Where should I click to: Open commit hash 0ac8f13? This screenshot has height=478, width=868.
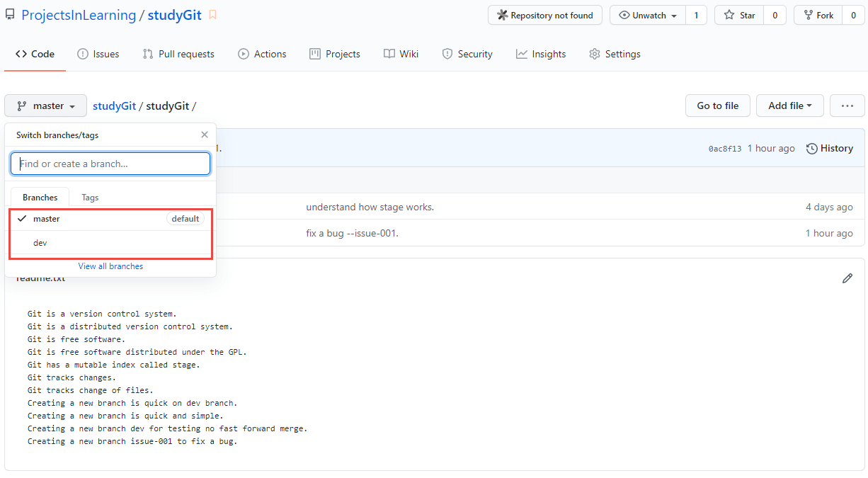725,149
